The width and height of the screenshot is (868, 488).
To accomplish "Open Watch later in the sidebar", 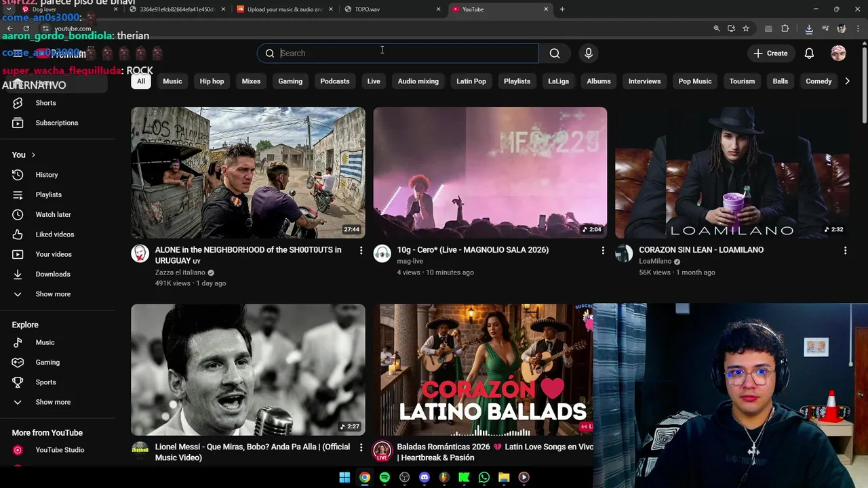I will pos(57,214).
